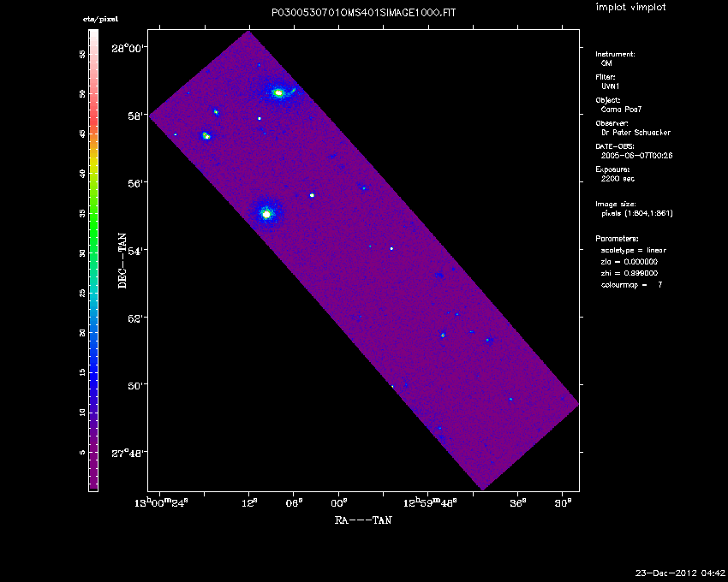The image size is (728, 582).
Task: Click the 'Observer:' heading text
Action: (x=612, y=123)
